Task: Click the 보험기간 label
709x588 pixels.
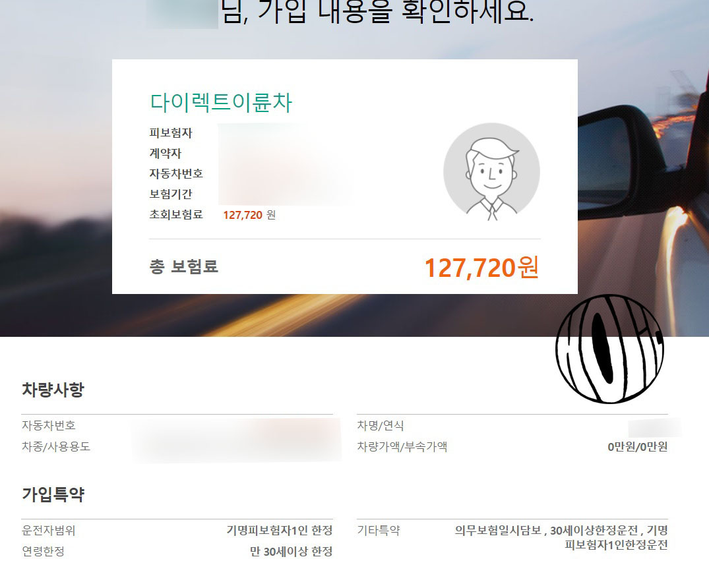Action: (x=171, y=194)
